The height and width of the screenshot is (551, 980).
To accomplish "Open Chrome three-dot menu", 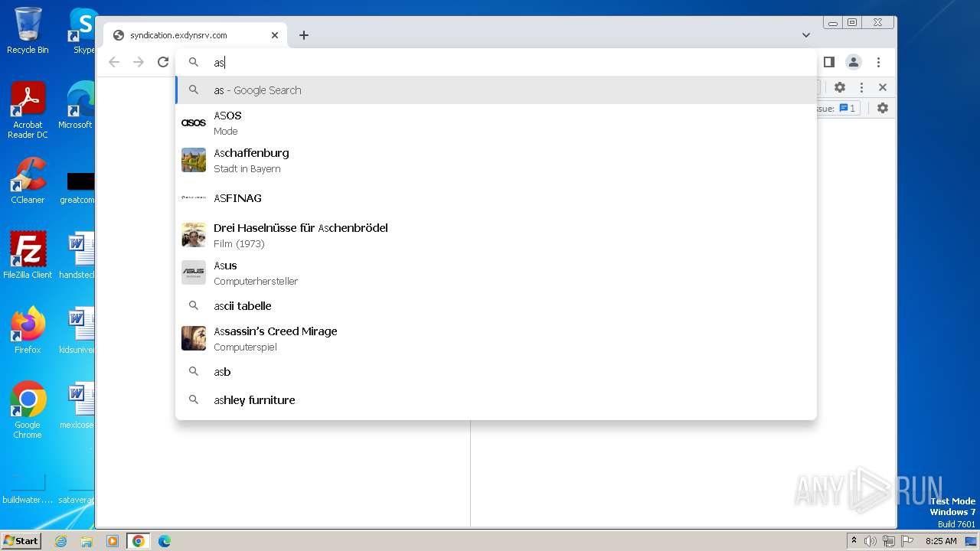I will point(878,62).
